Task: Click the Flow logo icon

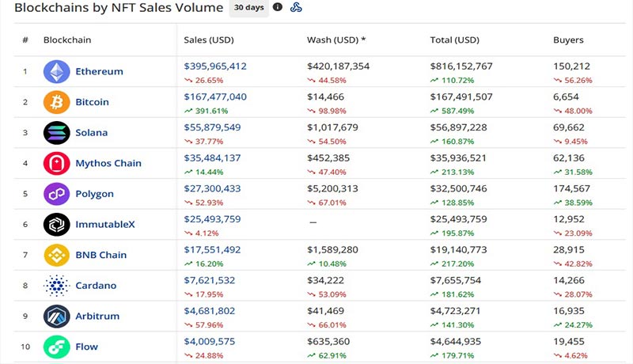Action: [56, 347]
